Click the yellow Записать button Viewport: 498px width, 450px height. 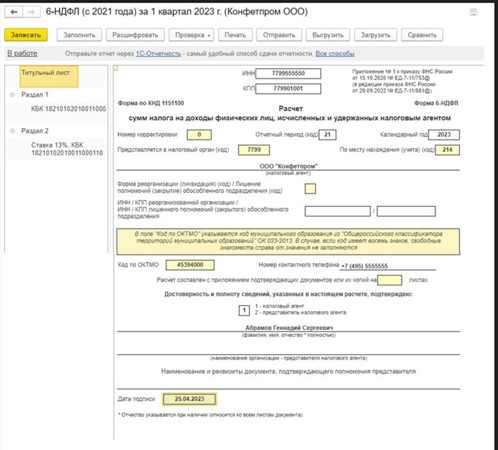(x=26, y=35)
